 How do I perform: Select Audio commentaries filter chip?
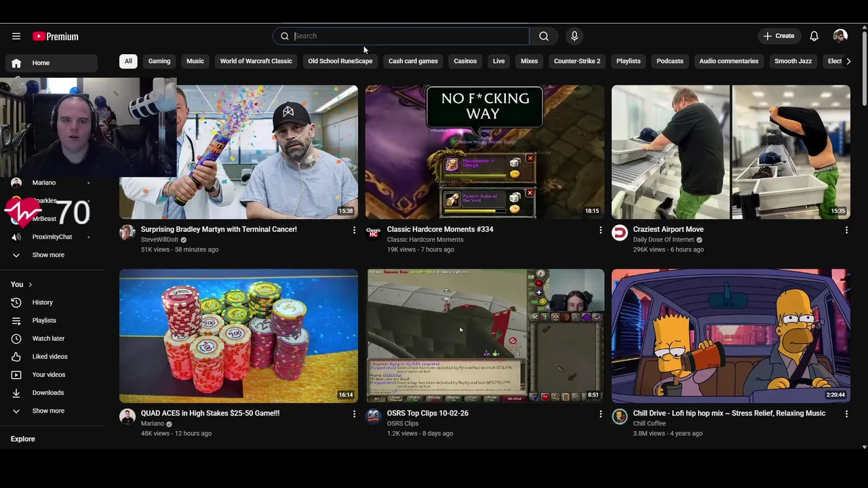coord(729,61)
